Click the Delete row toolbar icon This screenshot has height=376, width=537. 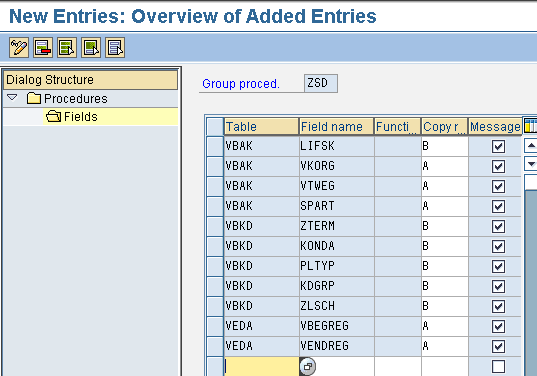[x=43, y=48]
